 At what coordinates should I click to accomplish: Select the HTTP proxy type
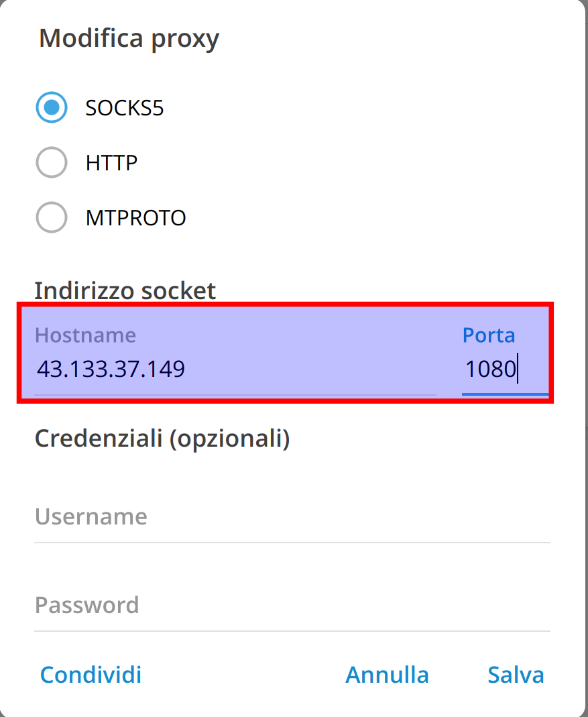coord(52,162)
